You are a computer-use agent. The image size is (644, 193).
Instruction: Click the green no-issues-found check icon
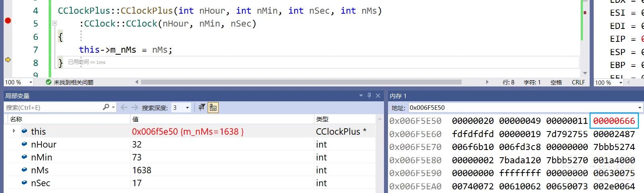tap(49, 82)
